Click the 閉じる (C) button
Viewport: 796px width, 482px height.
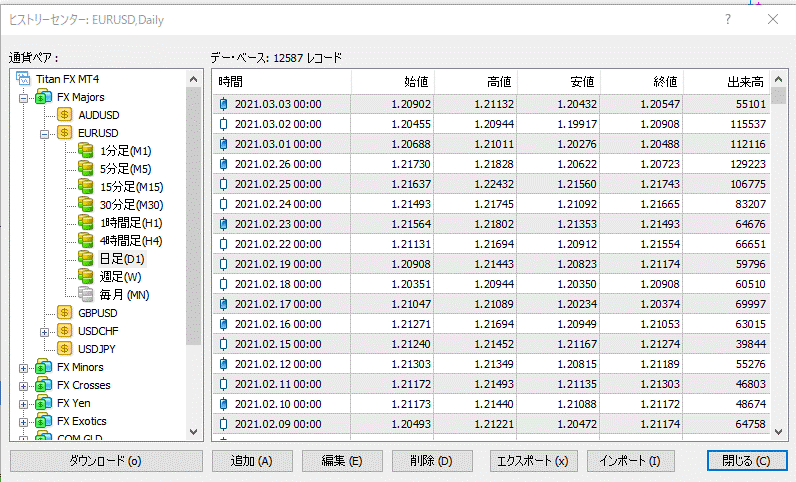(x=747, y=461)
